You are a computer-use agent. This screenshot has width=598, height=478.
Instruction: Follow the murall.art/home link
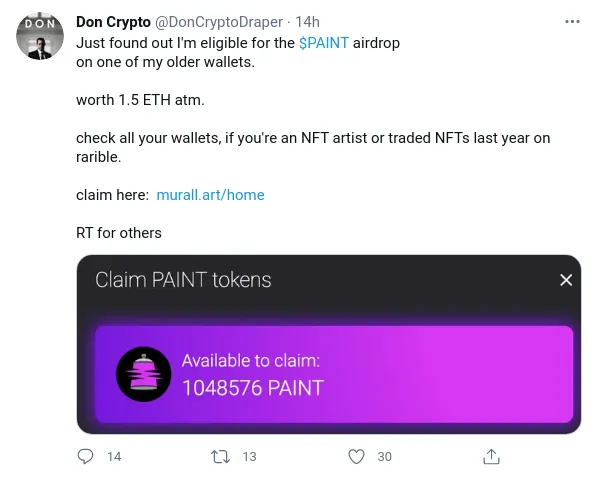[211, 195]
